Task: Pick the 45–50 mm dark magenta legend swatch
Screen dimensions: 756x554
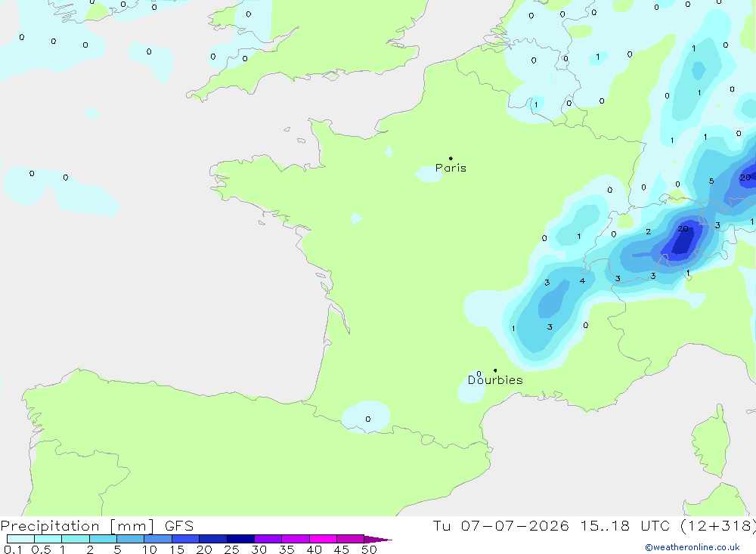Action: coord(351,539)
